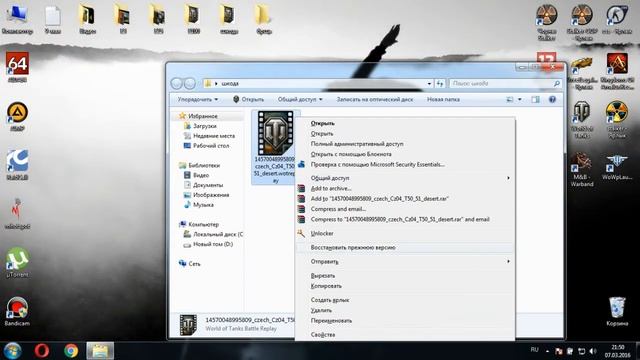The image size is (640, 360).
Task: Open the Упорядочить dropdown menu
Action: [198, 99]
